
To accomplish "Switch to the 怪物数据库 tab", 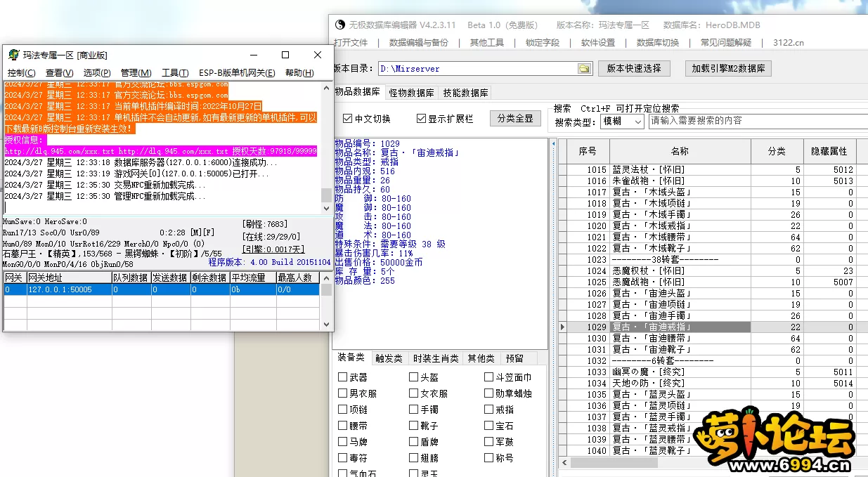I will pyautogui.click(x=411, y=93).
